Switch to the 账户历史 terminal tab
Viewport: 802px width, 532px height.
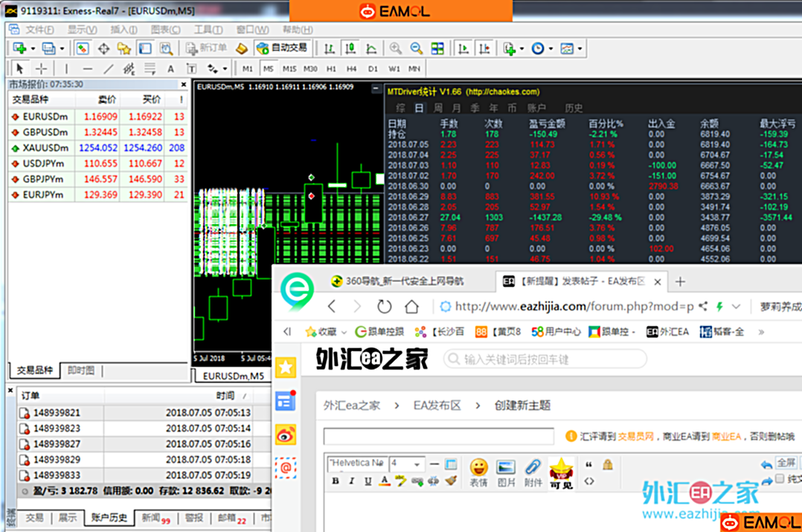109,518
